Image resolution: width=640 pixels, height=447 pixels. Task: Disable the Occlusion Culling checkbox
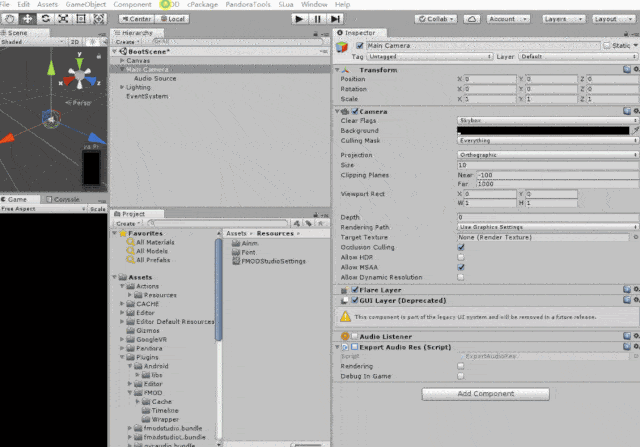(461, 247)
